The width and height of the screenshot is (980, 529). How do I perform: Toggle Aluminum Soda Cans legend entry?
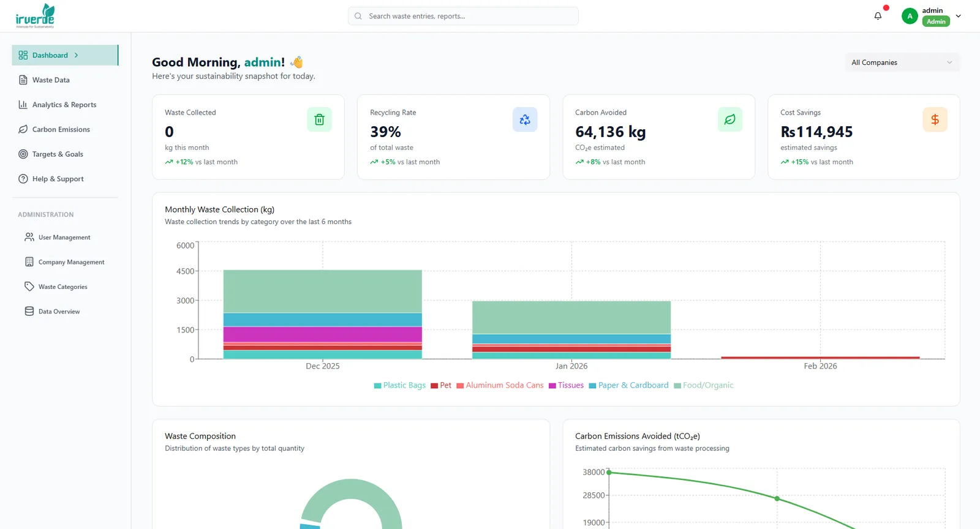coord(500,385)
